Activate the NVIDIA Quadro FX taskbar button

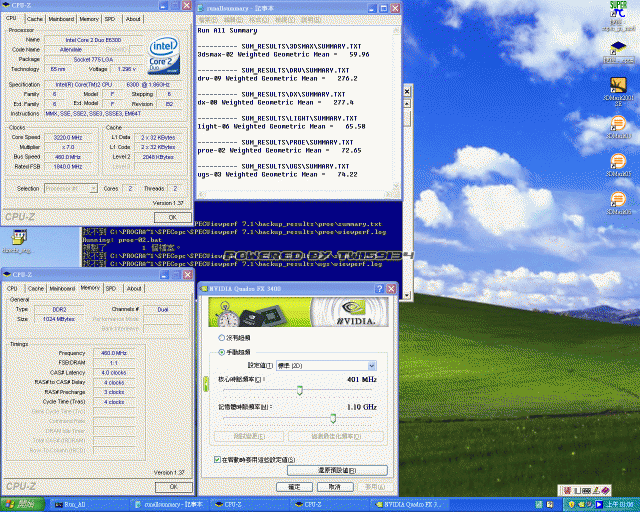click(409, 505)
